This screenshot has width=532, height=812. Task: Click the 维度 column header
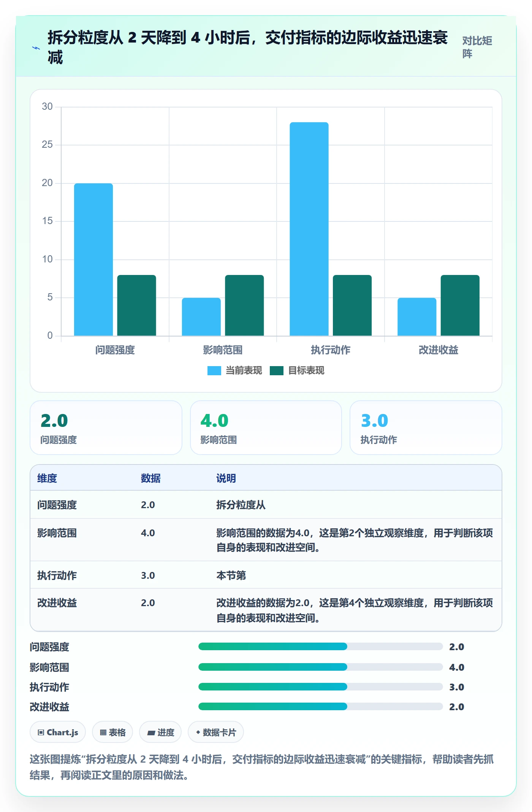point(47,478)
